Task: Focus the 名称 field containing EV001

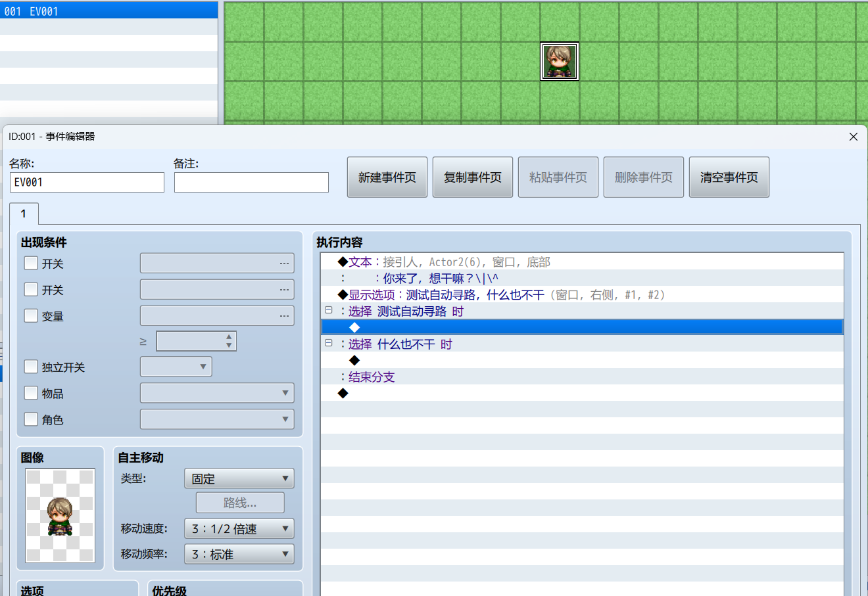Action: pos(87,182)
